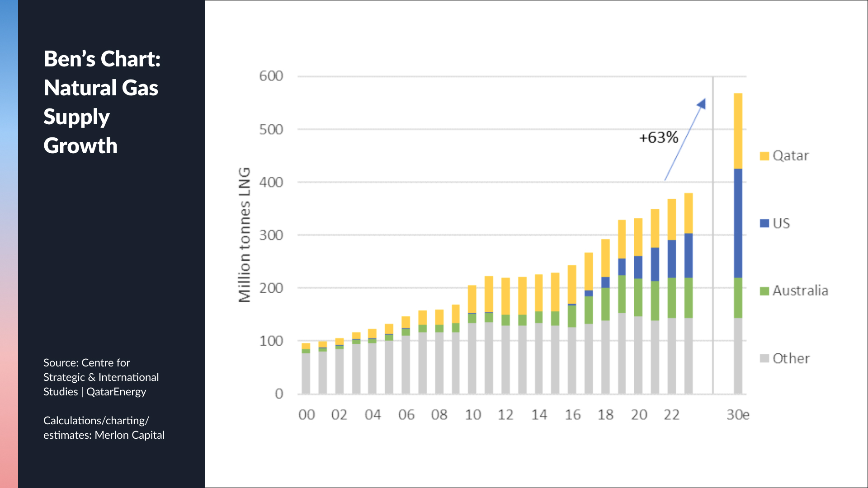This screenshot has height=488, width=868.
Task: Click the 600 y-axis label
Action: tap(271, 76)
